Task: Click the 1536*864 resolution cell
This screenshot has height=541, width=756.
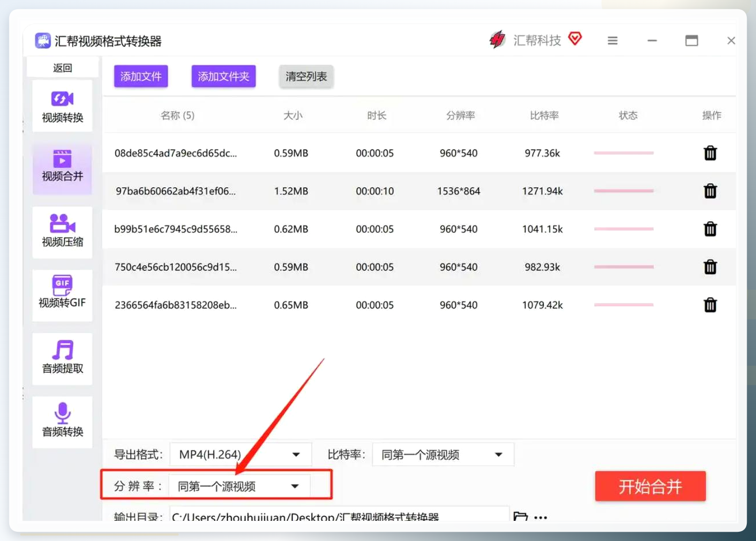Action: pyautogui.click(x=459, y=191)
